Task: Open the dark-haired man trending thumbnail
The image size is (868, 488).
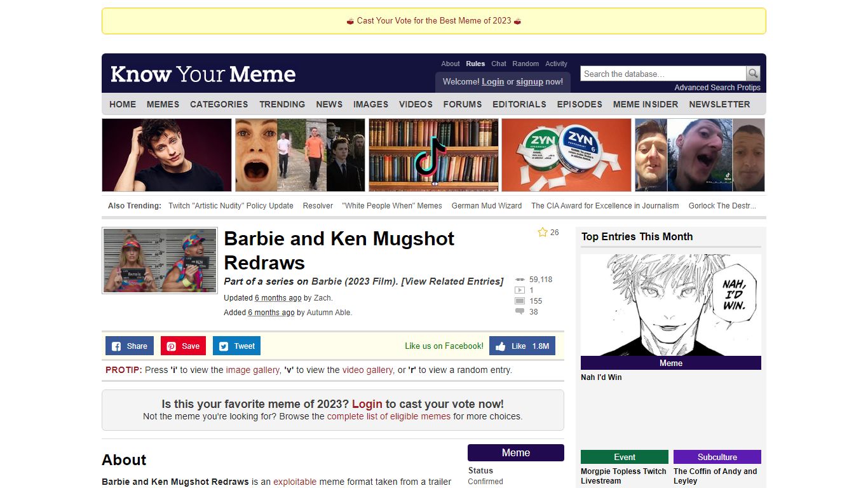Action: [x=167, y=155]
